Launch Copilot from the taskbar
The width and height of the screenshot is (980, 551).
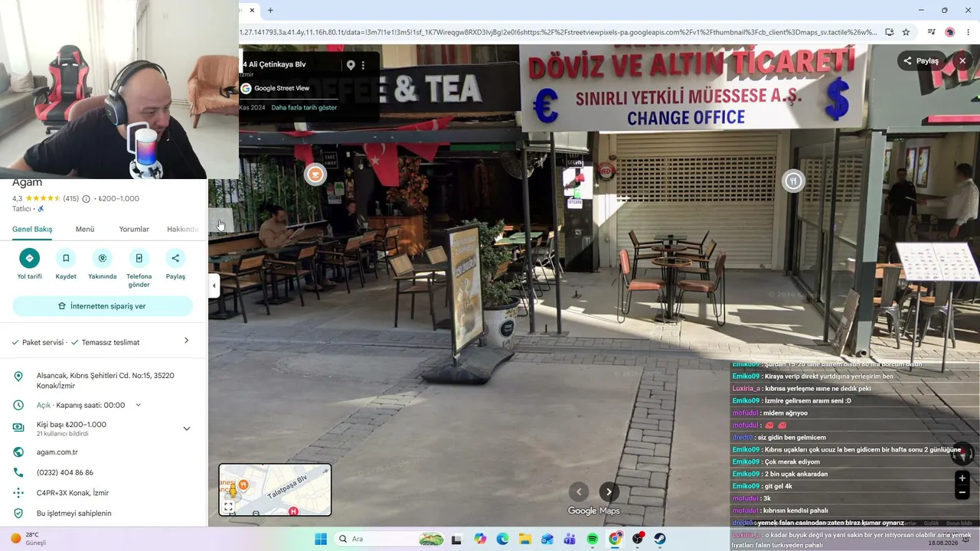pos(480,539)
